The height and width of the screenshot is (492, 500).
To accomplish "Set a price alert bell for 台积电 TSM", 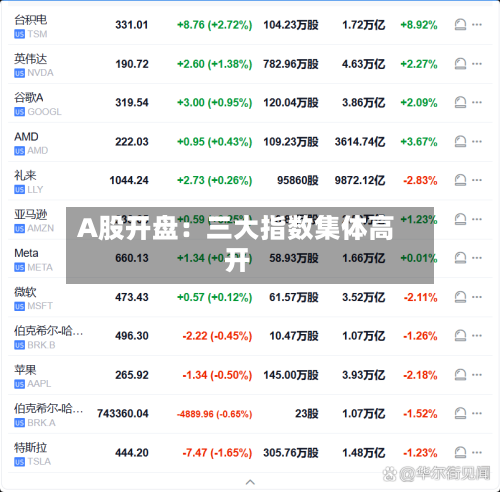I will click(460, 25).
